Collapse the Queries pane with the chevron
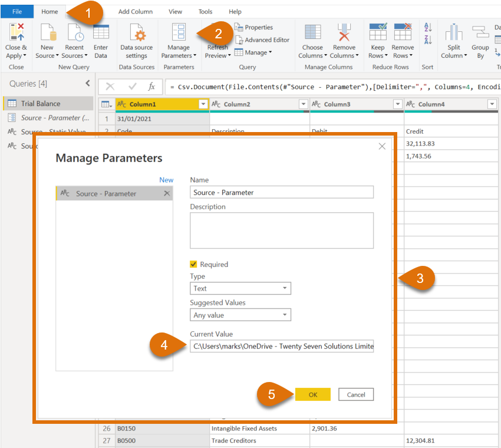501x448 pixels. 87,83
